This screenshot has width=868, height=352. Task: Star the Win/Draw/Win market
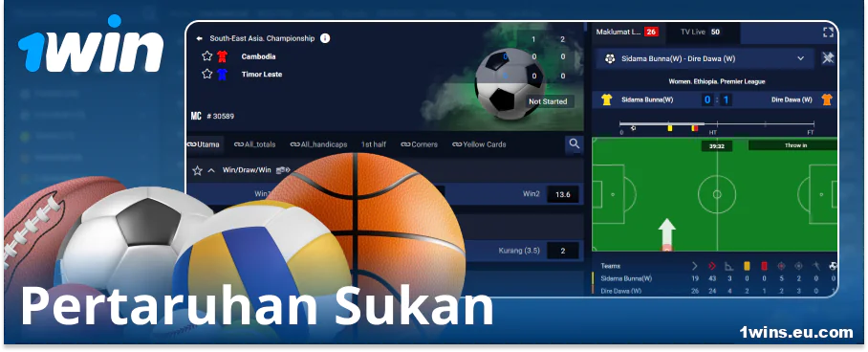(197, 170)
